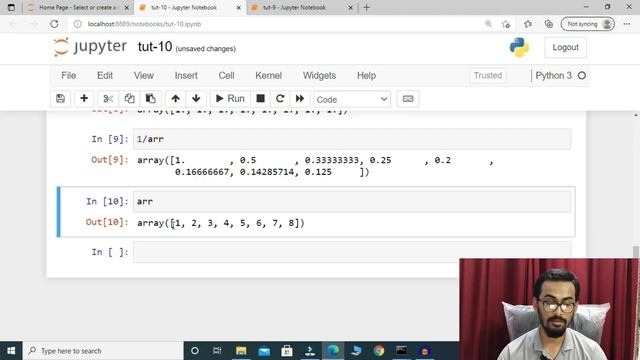Interrupt the kernel with stop icon
640x360 pixels.
click(260, 99)
